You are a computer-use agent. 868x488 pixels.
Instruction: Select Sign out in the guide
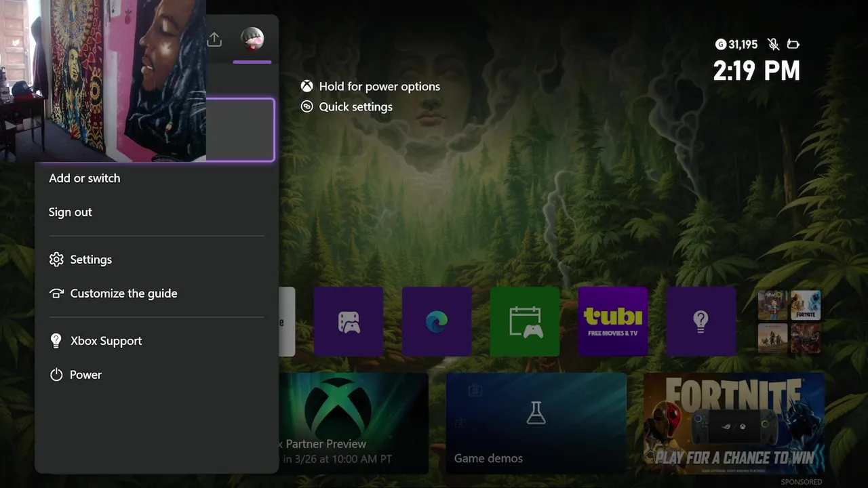70,212
